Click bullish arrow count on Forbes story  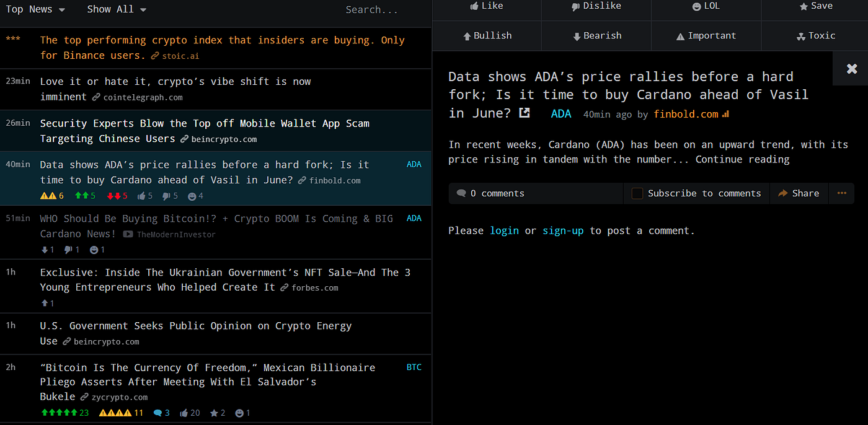[48, 304]
